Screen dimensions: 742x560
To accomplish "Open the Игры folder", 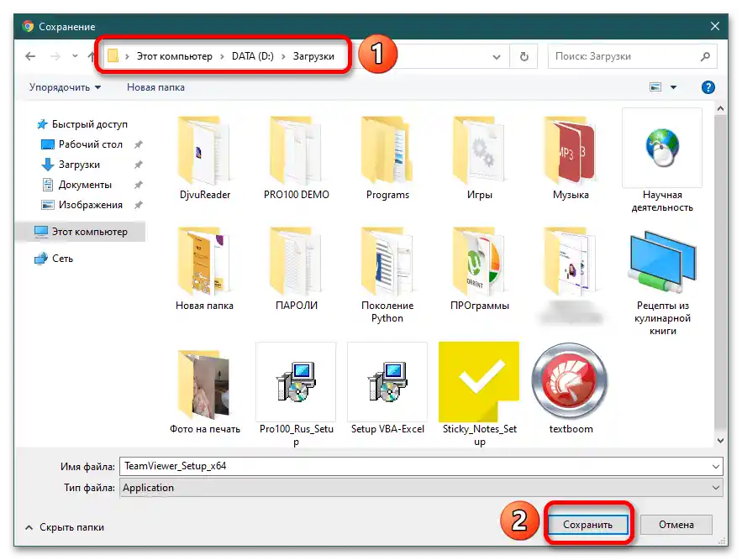I will (479, 158).
